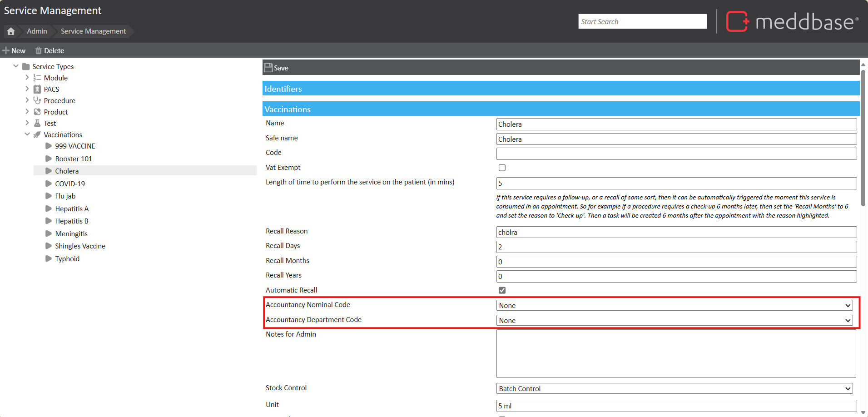Click the Save disk icon
Viewport: 868px width, 417px height.
(268, 68)
